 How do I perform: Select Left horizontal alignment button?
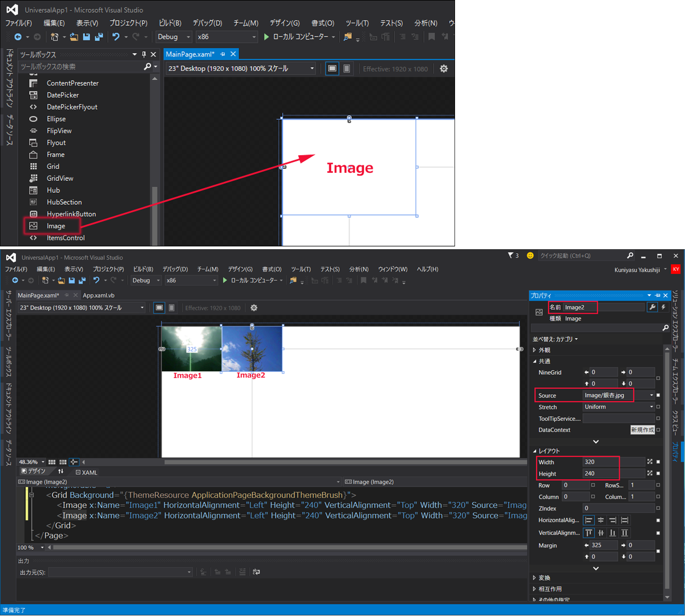click(588, 520)
